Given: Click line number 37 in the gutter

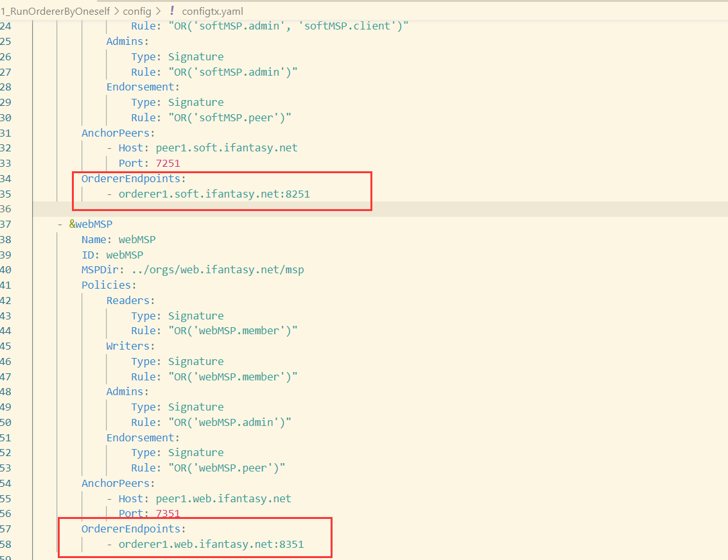Looking at the screenshot, I should pos(6,224).
